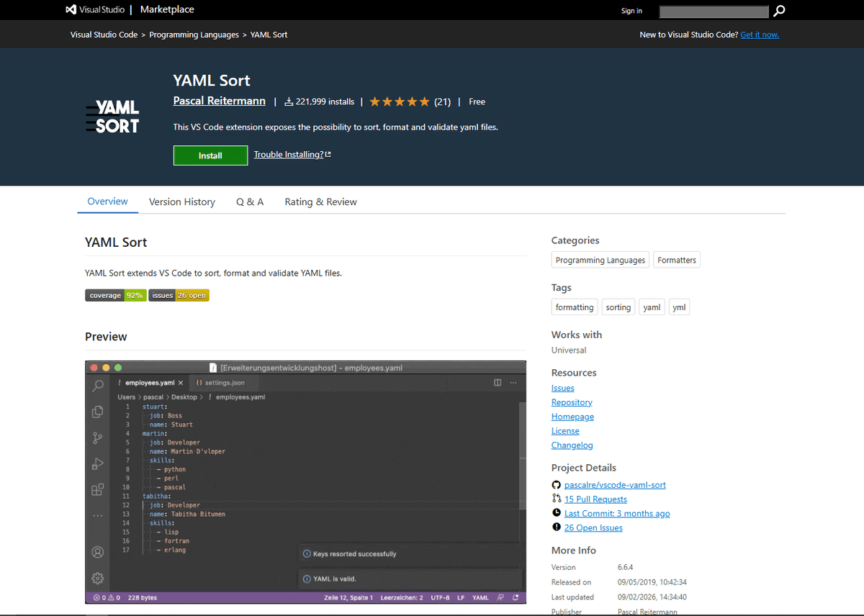Click the Visual Studio logo
This screenshot has height=616, width=864.
tap(94, 10)
